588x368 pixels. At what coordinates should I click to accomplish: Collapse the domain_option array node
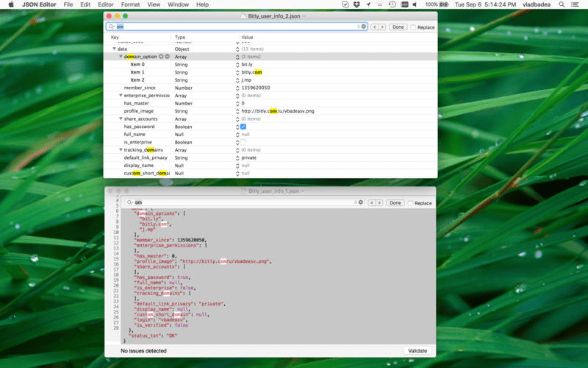(121, 57)
